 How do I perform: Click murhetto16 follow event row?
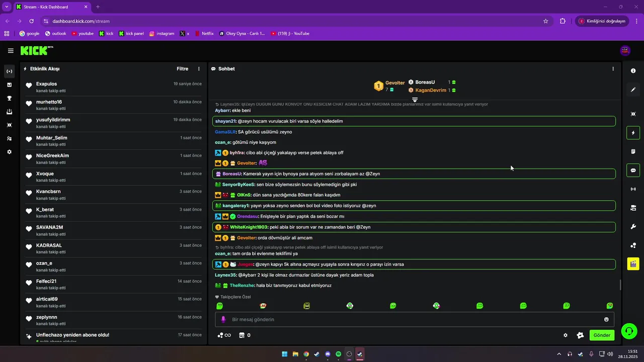(113, 105)
